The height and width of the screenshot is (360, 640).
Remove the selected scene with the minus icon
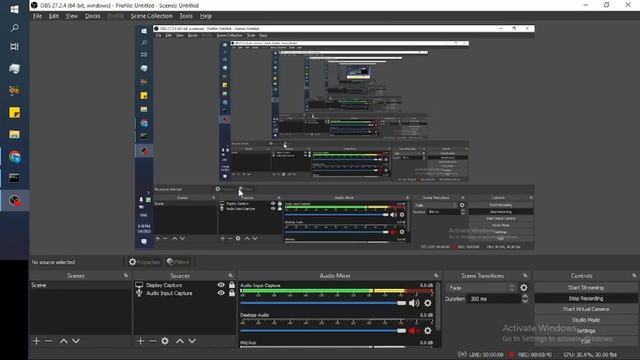click(x=49, y=341)
